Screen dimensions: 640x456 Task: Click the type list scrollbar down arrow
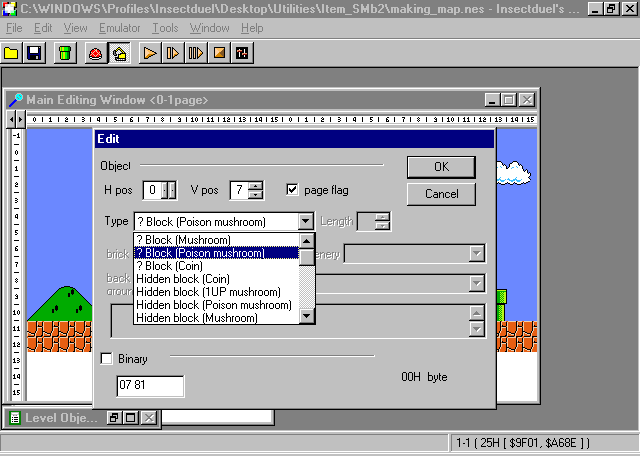pos(307,317)
